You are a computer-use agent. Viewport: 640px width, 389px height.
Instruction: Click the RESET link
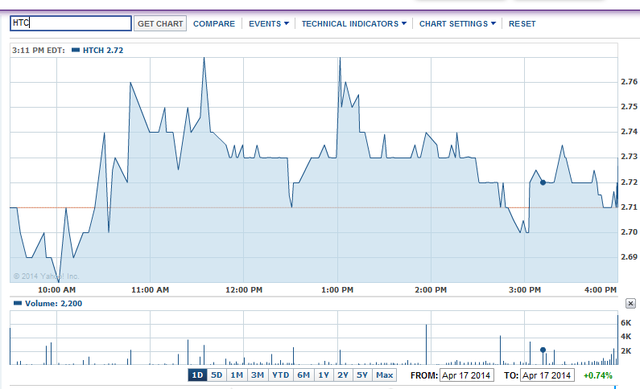tap(522, 24)
